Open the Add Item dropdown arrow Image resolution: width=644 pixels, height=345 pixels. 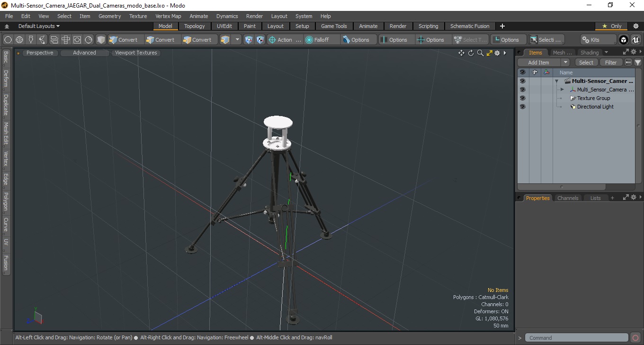[x=565, y=63]
